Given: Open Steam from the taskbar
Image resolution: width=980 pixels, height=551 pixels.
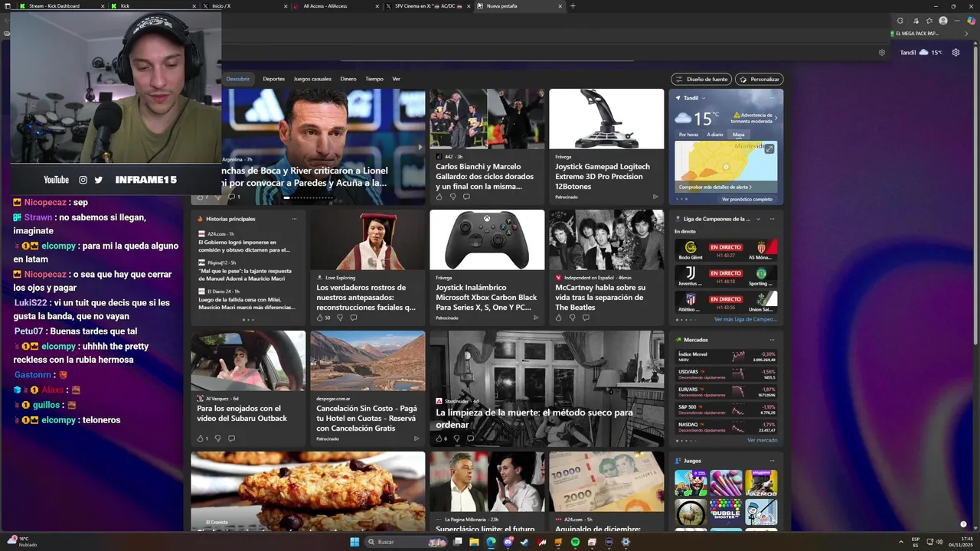Looking at the screenshot, I should tap(524, 542).
